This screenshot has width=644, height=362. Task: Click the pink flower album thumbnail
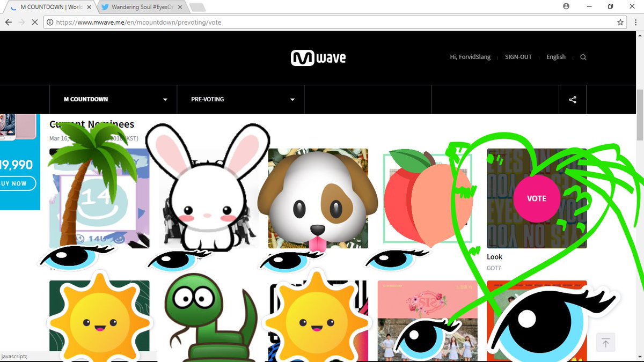point(427,321)
